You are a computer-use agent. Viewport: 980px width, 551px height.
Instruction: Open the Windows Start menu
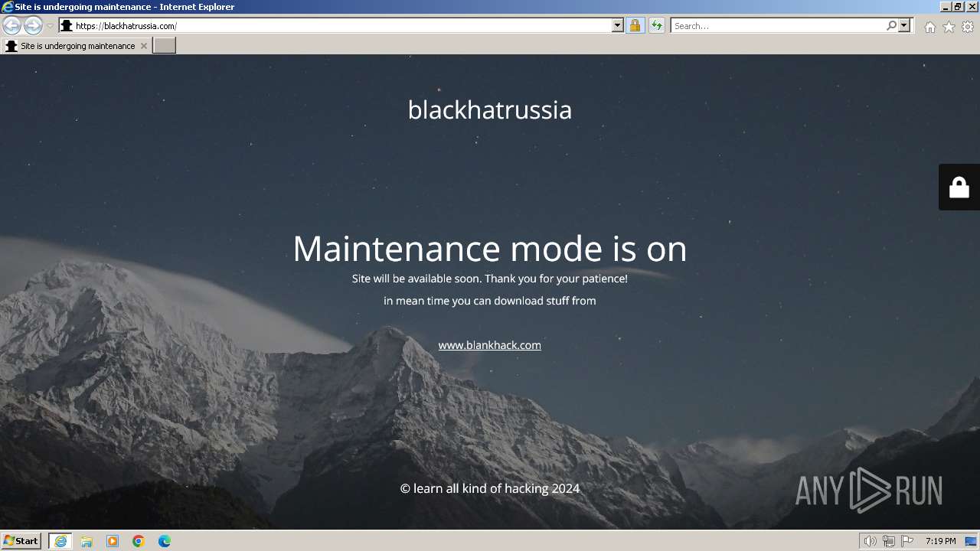click(x=21, y=540)
